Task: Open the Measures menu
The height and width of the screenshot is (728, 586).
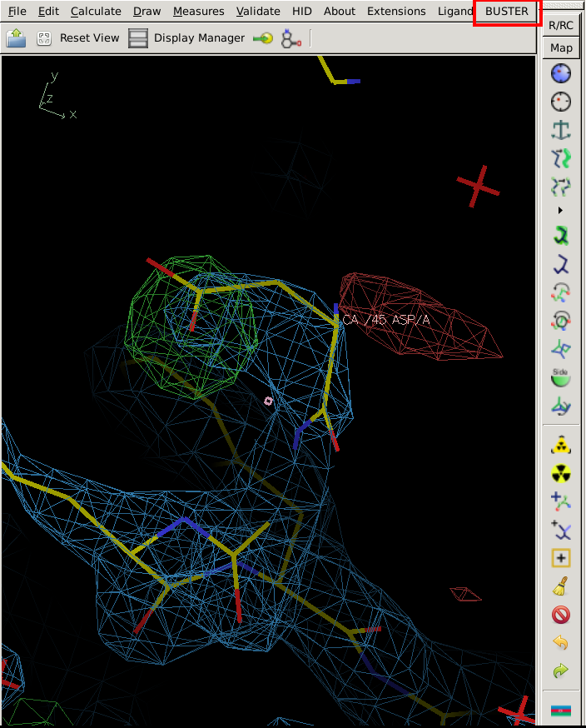Action: click(x=199, y=11)
